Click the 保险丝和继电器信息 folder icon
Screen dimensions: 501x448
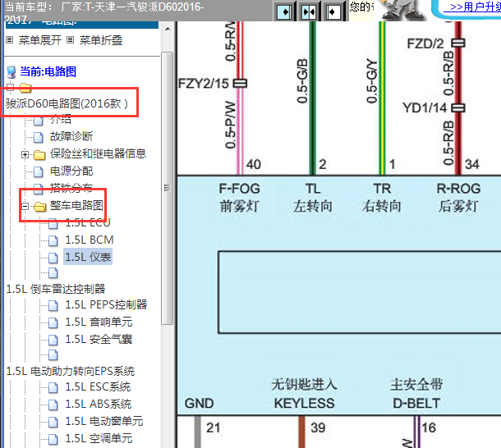(x=39, y=155)
